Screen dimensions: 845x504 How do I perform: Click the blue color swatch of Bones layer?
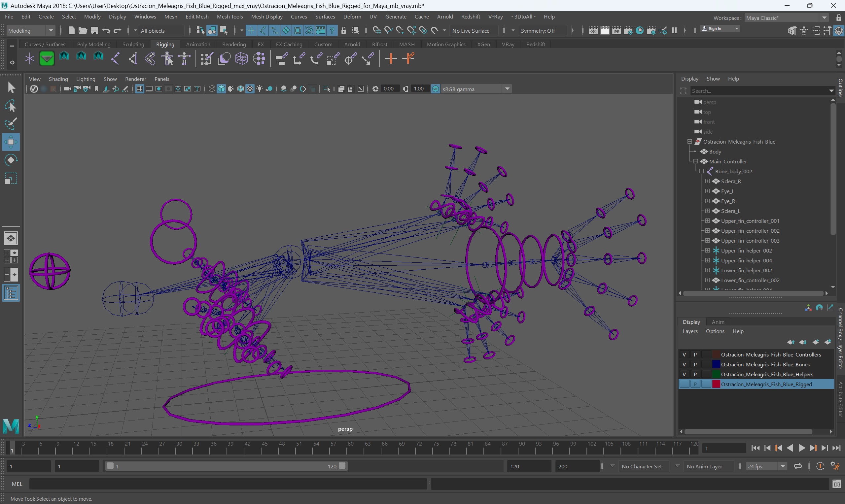pos(716,364)
